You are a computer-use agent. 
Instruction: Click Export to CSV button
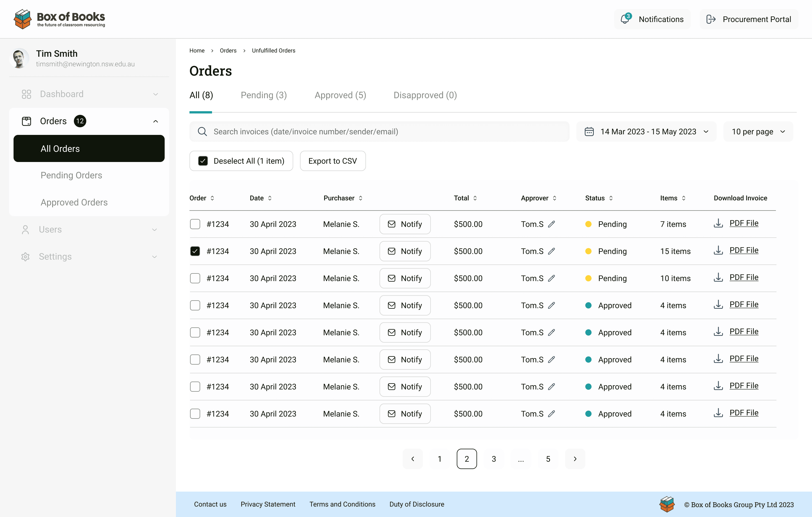[332, 161]
